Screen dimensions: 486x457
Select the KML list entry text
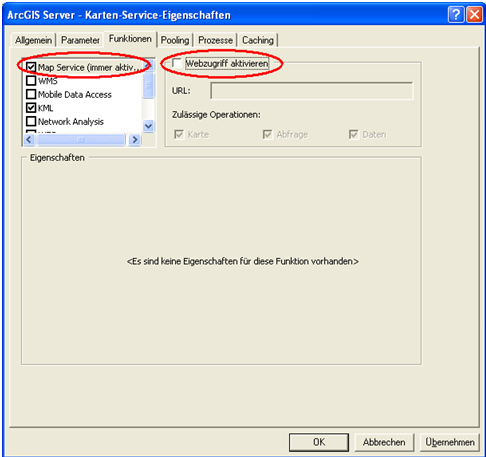pos(45,108)
